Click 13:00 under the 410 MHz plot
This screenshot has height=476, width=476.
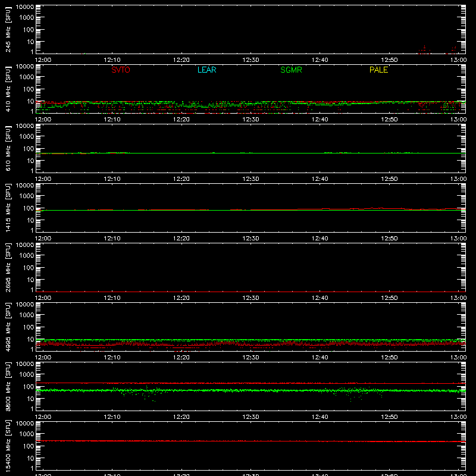pyautogui.click(x=458, y=120)
